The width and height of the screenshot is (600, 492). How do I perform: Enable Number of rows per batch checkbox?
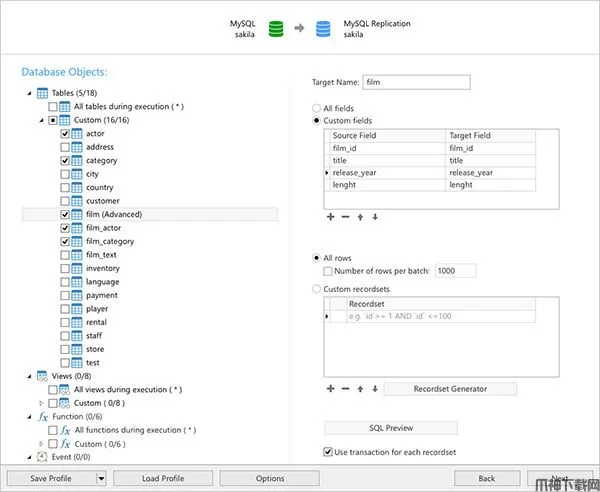pyautogui.click(x=329, y=271)
